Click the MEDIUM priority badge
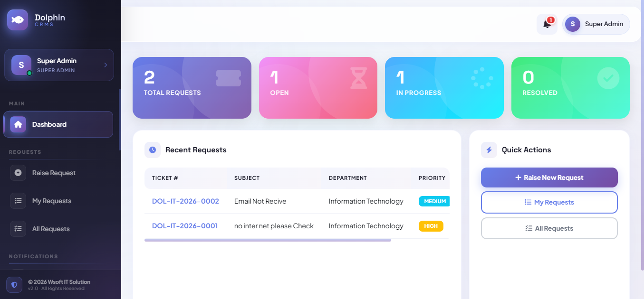Screen dimensions: 644x299 tap(434, 201)
